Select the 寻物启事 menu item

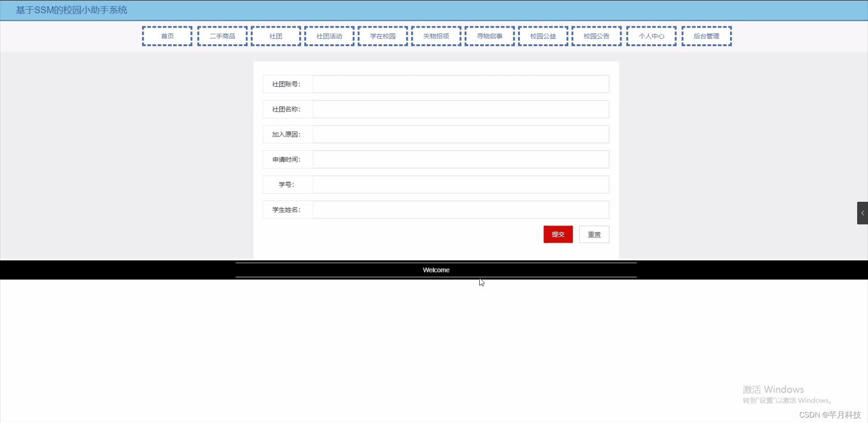489,36
